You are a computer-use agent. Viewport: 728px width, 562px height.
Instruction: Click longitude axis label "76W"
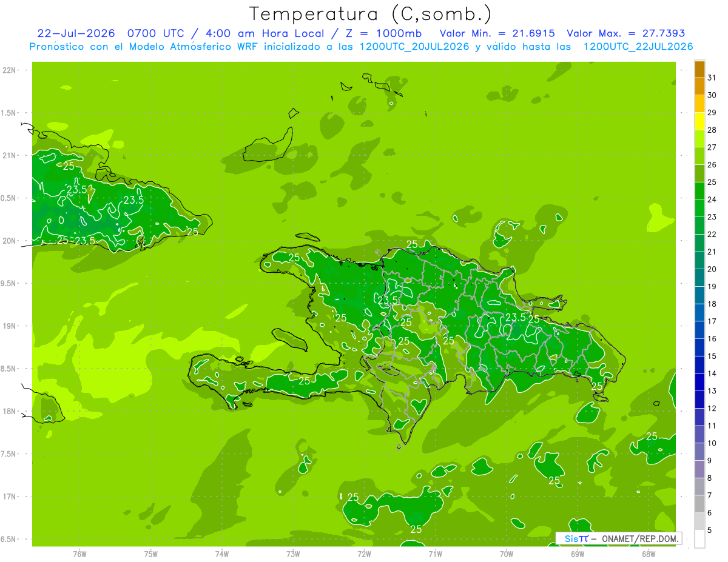79,554
